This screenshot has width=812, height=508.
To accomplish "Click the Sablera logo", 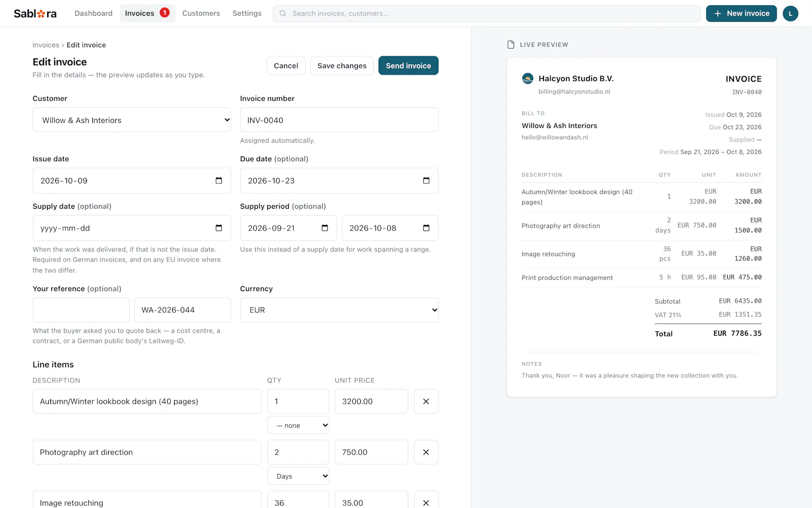I will tap(35, 14).
